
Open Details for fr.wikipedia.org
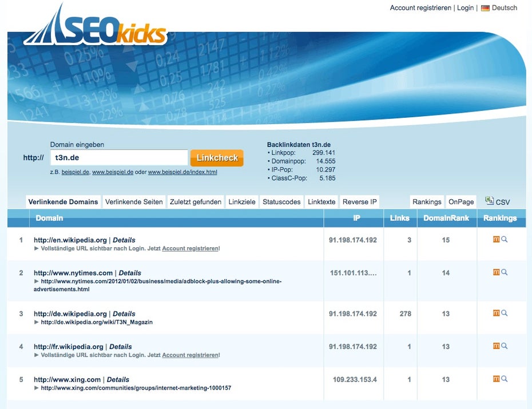(x=121, y=347)
